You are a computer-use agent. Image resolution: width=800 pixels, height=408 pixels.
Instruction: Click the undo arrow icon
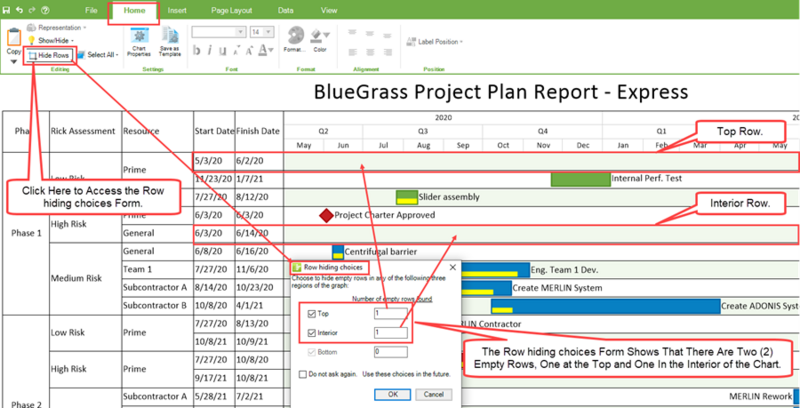pyautogui.click(x=19, y=10)
